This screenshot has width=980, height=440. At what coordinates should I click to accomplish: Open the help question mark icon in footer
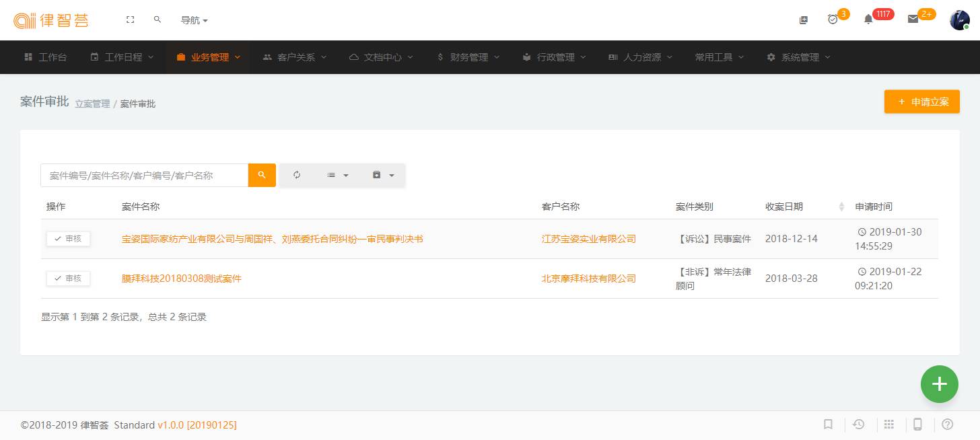[x=947, y=425]
